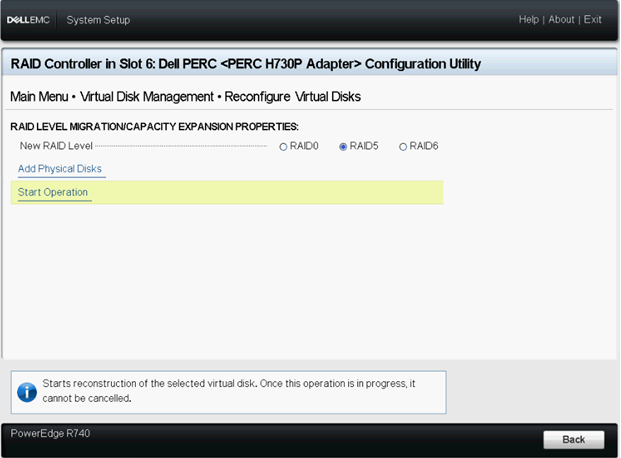
Task: Open the Help menu item
Action: click(528, 20)
